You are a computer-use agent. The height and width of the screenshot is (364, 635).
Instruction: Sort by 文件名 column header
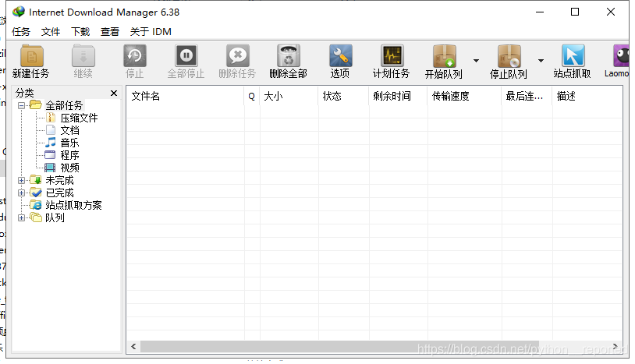(186, 96)
